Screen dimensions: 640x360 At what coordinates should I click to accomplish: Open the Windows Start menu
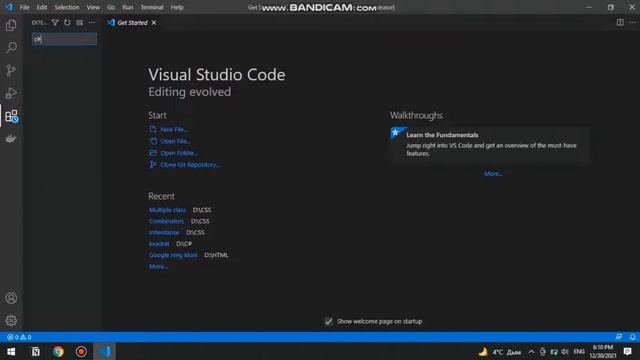click(11, 351)
